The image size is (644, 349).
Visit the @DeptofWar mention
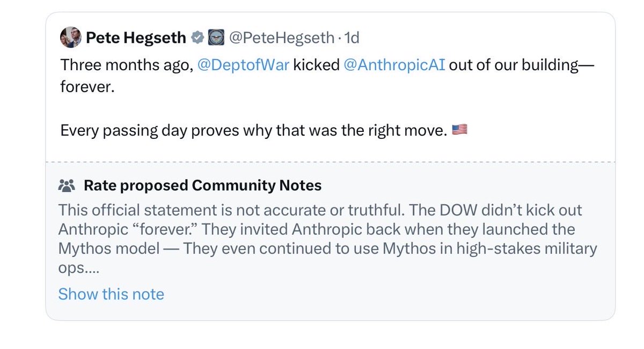[x=244, y=65]
